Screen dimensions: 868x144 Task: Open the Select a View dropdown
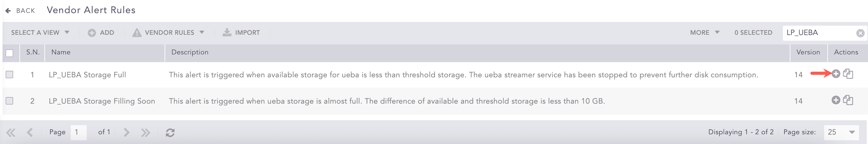[x=40, y=32]
